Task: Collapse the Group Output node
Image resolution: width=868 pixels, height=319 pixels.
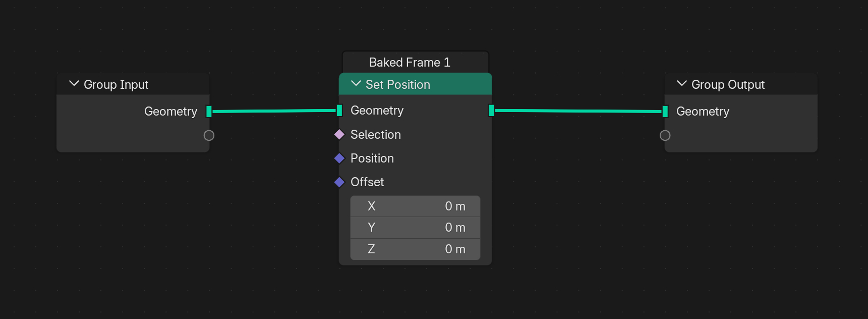Action: (682, 84)
